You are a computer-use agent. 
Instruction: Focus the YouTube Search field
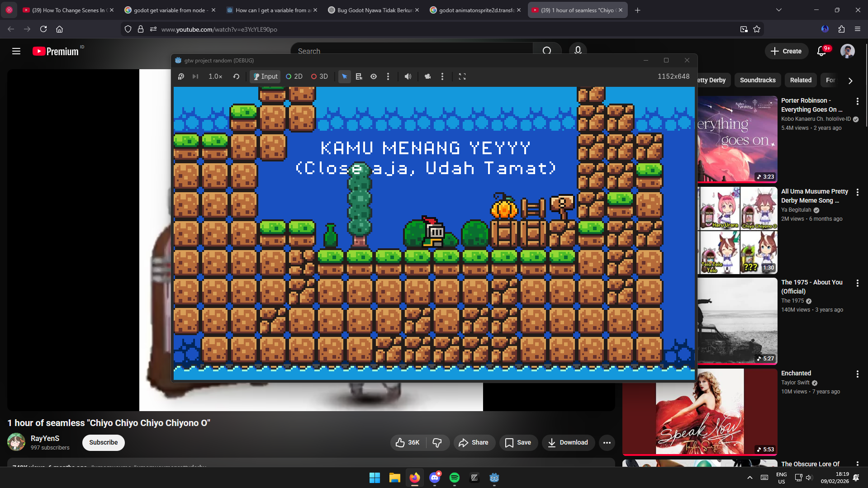tap(412, 51)
